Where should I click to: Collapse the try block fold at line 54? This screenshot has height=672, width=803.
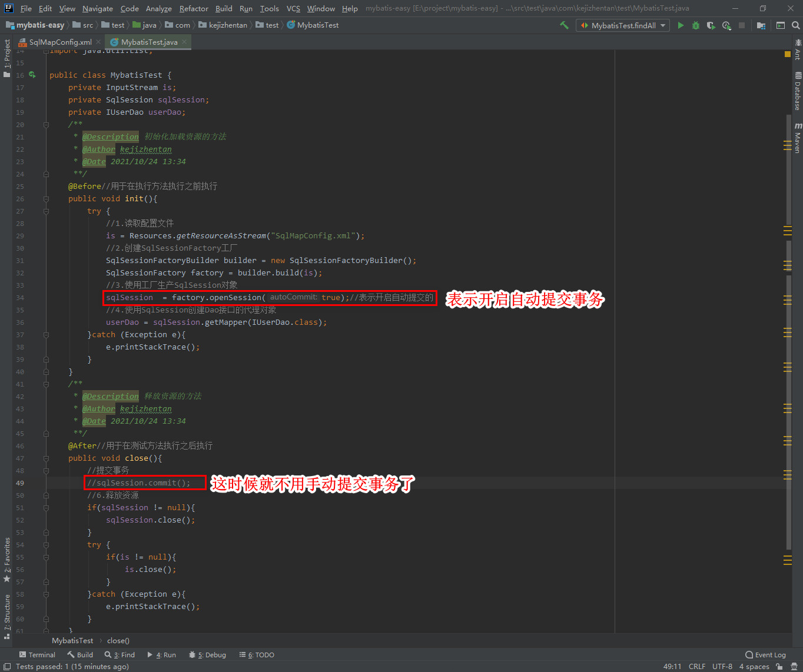pos(46,545)
